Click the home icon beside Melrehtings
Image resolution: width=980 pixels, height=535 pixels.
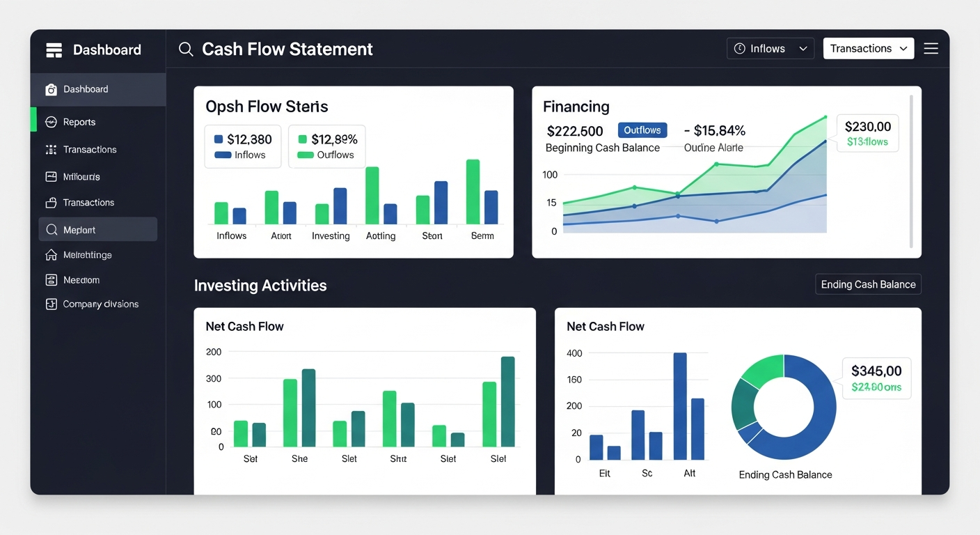pyautogui.click(x=51, y=255)
